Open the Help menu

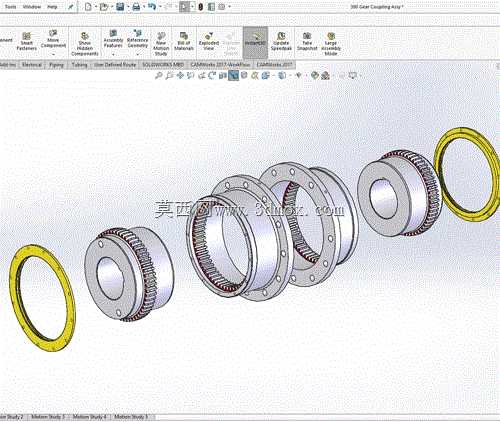(x=52, y=6)
